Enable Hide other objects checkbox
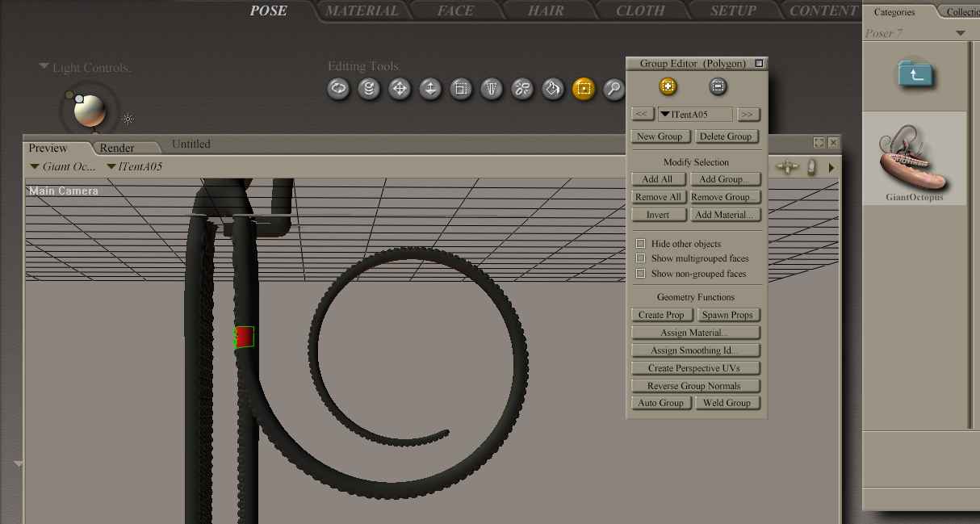980x524 pixels. pos(641,244)
